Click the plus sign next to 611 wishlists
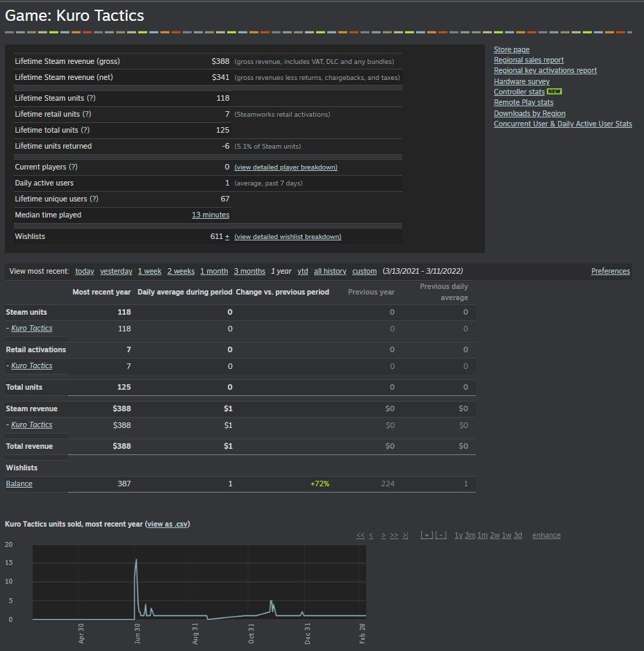Screen dimensions: 644x651 point(227,237)
